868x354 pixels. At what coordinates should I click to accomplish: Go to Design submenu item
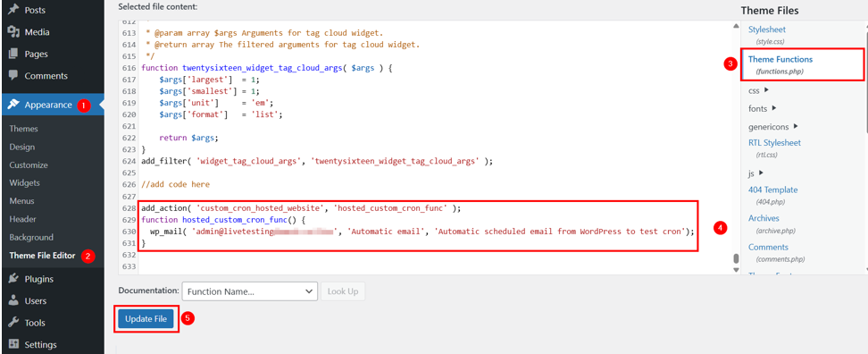click(22, 147)
